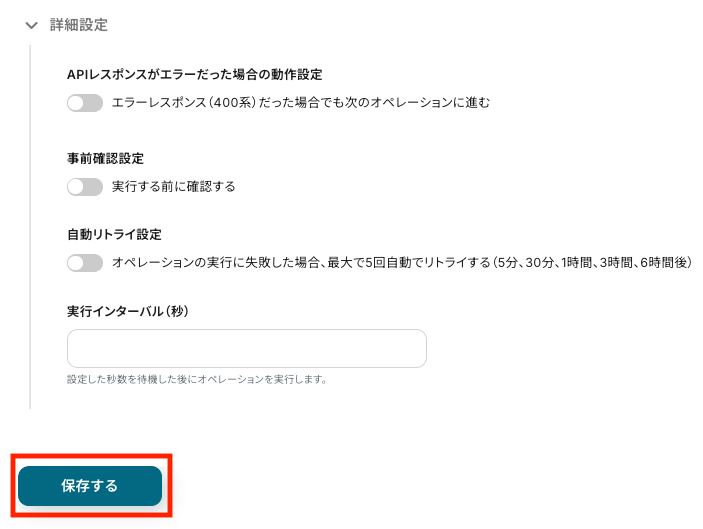Click the エラーレスポンス(400系) toggle label text
703x529 pixels.
301,102
